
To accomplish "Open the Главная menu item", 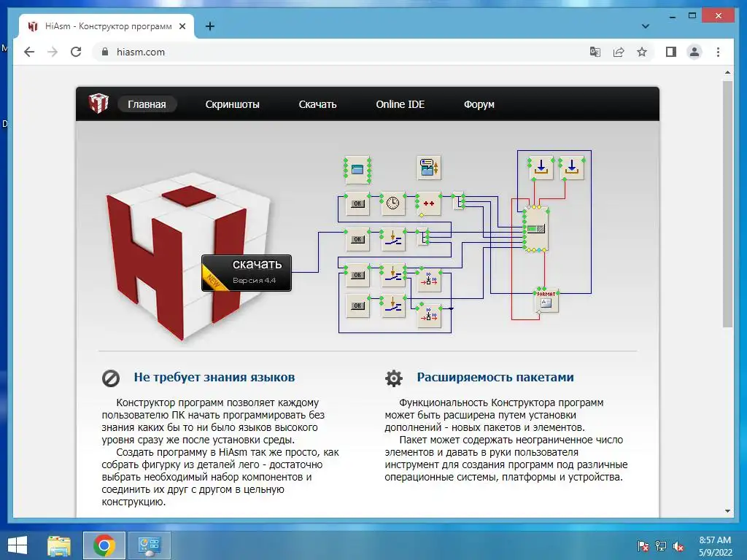I will [147, 104].
